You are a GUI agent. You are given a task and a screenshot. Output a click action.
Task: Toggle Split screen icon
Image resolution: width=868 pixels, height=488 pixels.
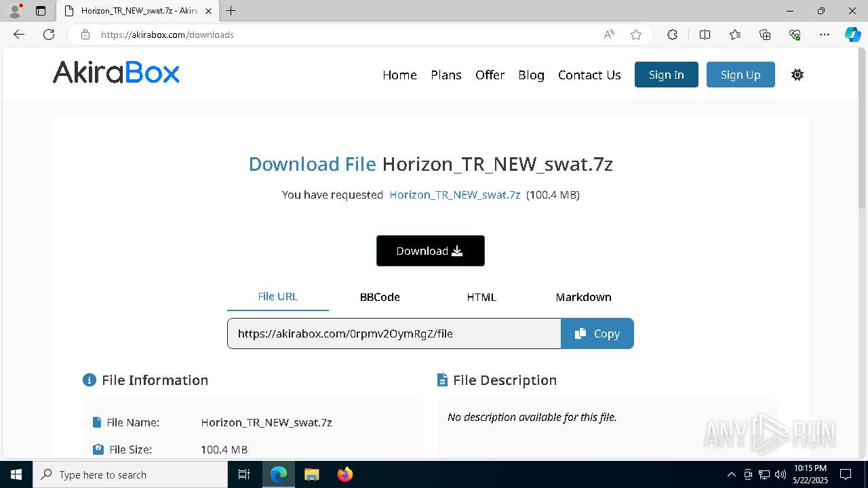click(x=705, y=35)
